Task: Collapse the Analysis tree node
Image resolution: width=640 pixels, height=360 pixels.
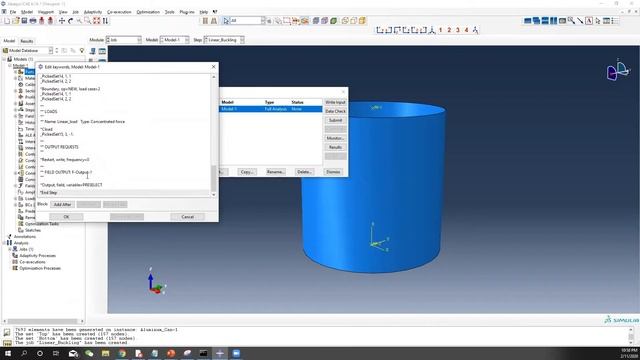Action: pos(4,243)
